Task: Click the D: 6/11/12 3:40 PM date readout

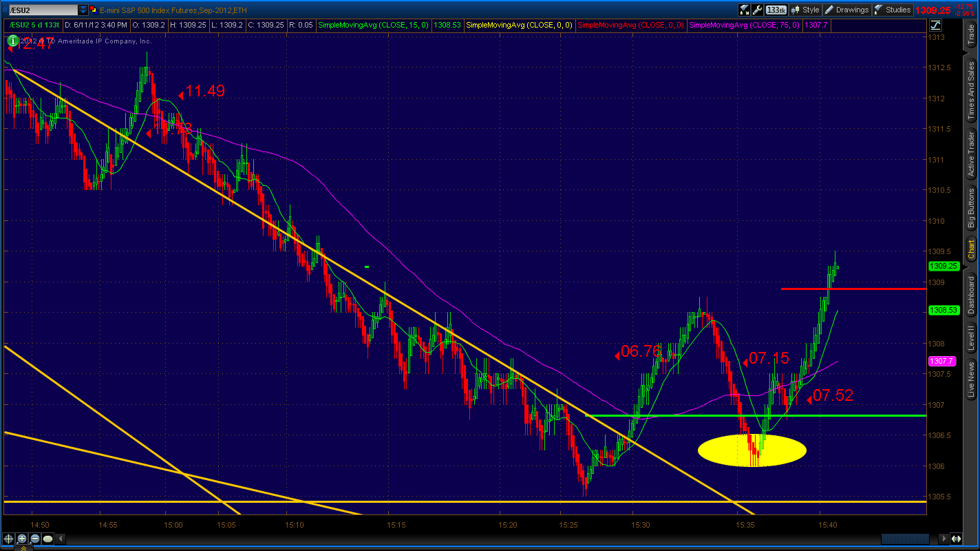Action: (x=96, y=25)
